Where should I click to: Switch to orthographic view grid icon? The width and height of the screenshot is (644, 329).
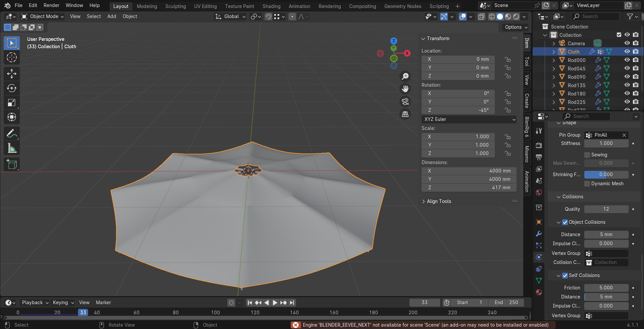405,114
